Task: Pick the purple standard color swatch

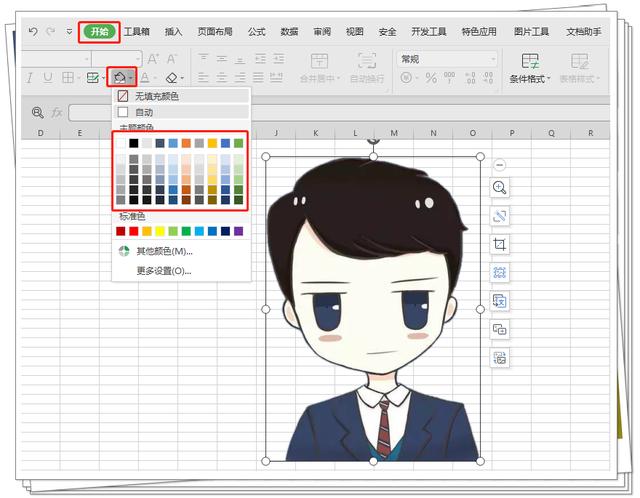Action: point(238,231)
